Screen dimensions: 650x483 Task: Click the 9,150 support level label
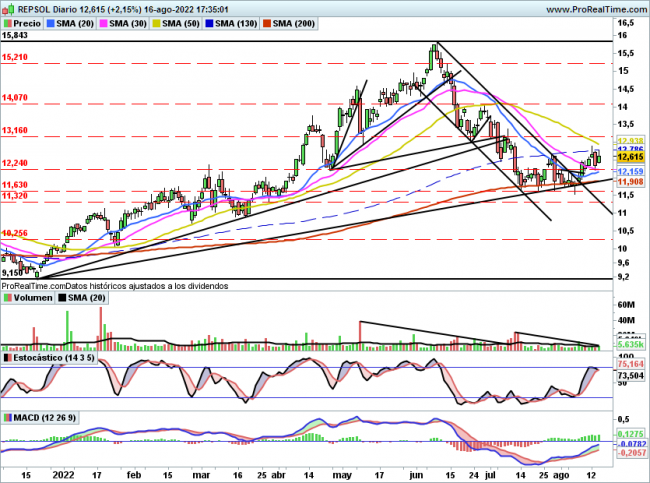coord(13,272)
